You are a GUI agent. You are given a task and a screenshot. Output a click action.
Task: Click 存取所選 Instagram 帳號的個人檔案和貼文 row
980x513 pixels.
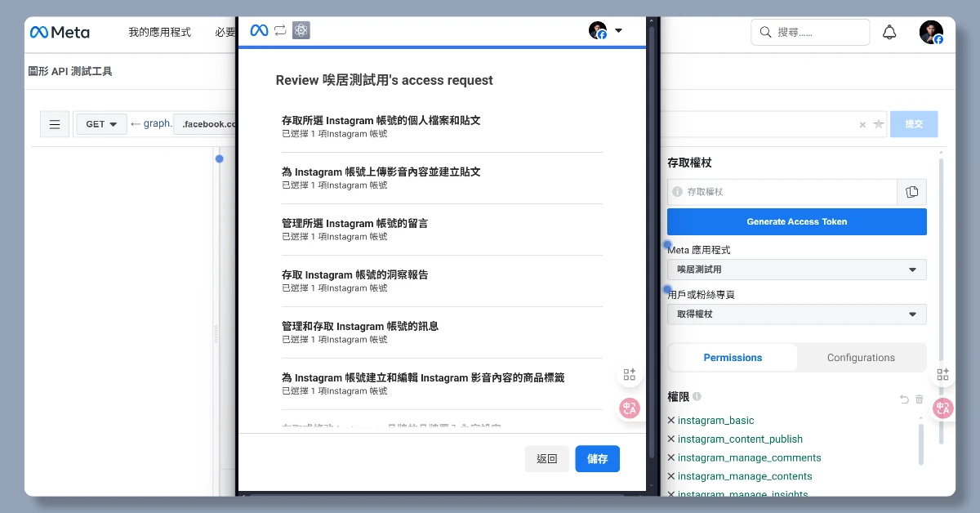(442, 127)
